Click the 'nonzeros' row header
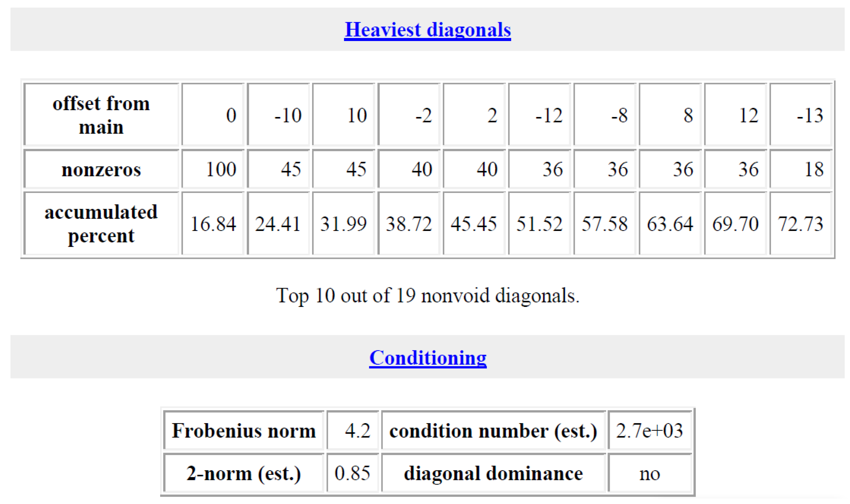The height and width of the screenshot is (504, 850). point(101,169)
